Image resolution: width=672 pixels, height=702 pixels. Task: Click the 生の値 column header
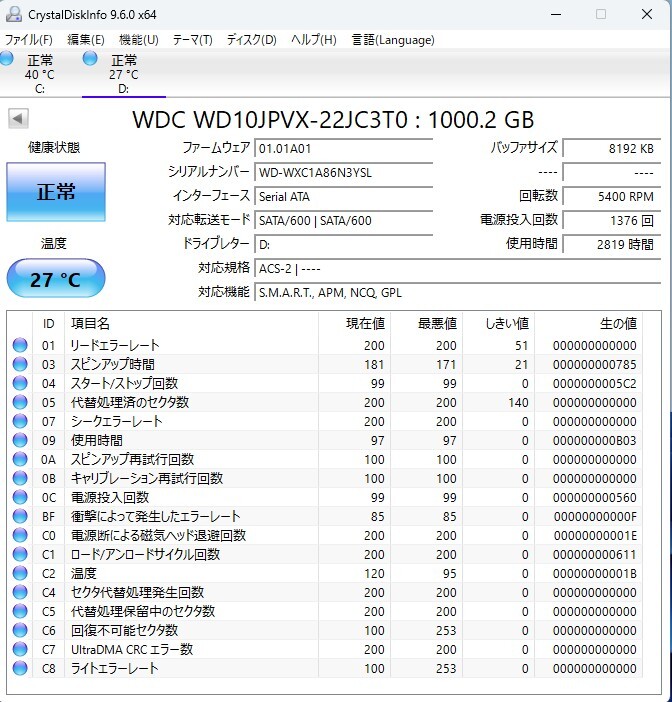[x=588, y=323]
